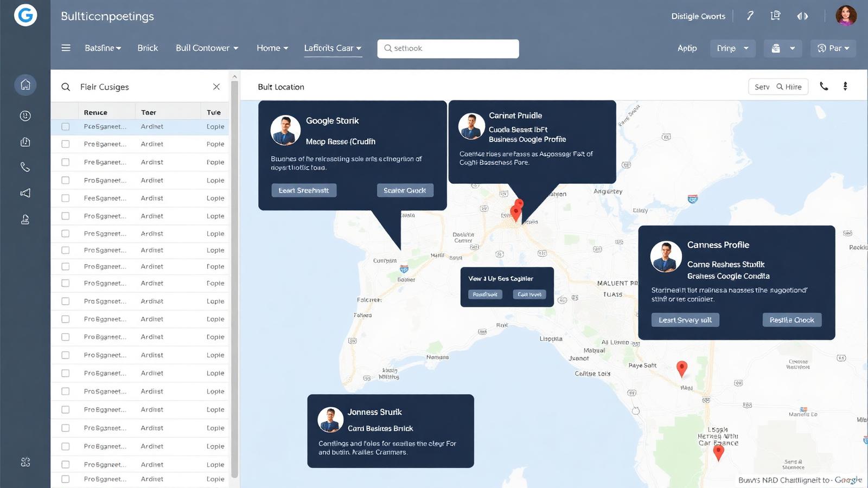Screen dimensions: 868x488
Task: Click the Eeart Sreehnstt button
Action: click(304, 190)
